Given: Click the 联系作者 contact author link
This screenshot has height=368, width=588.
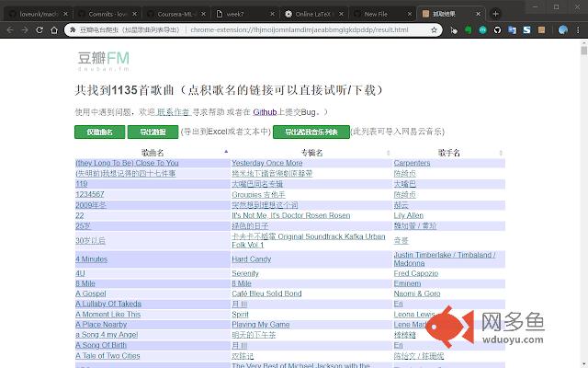Looking at the screenshot, I should [174, 112].
